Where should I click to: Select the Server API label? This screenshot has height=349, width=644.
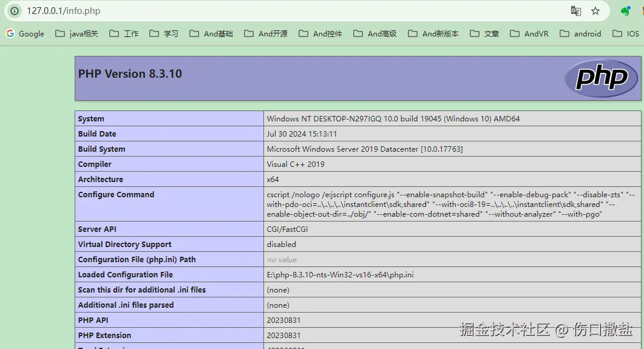(97, 229)
